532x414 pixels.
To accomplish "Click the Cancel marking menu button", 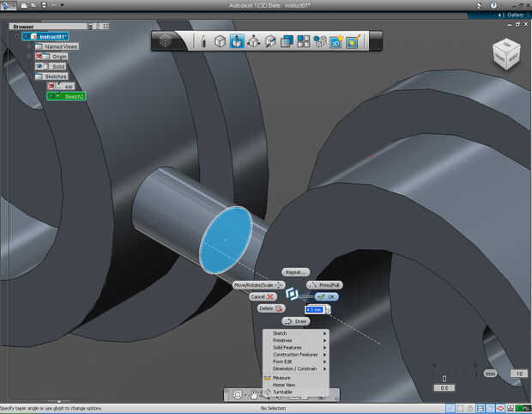I will [262, 296].
